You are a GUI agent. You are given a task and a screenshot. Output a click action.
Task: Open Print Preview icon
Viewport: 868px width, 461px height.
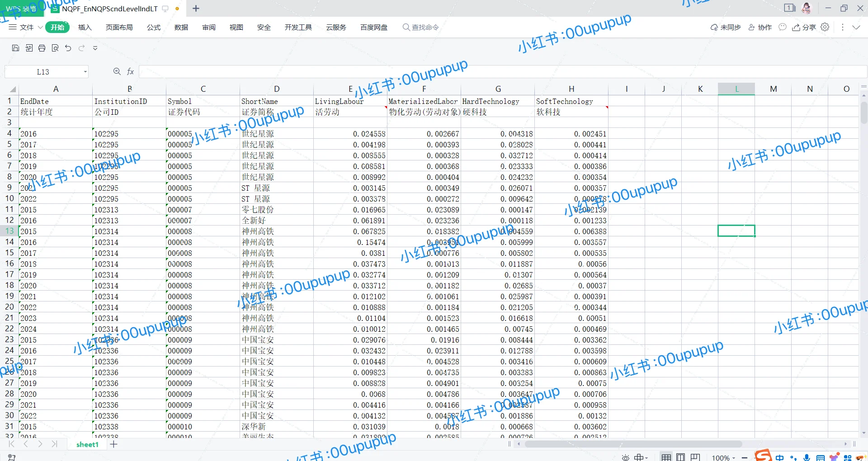(55, 48)
